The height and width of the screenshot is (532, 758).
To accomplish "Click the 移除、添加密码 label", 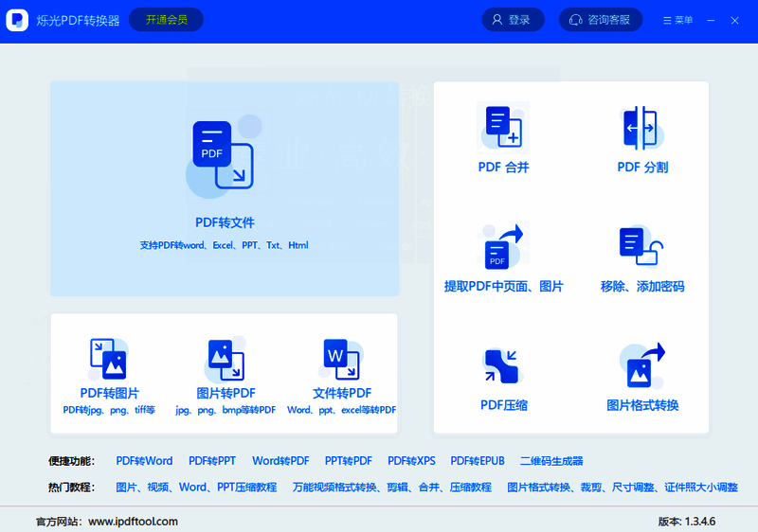I will (x=642, y=286).
